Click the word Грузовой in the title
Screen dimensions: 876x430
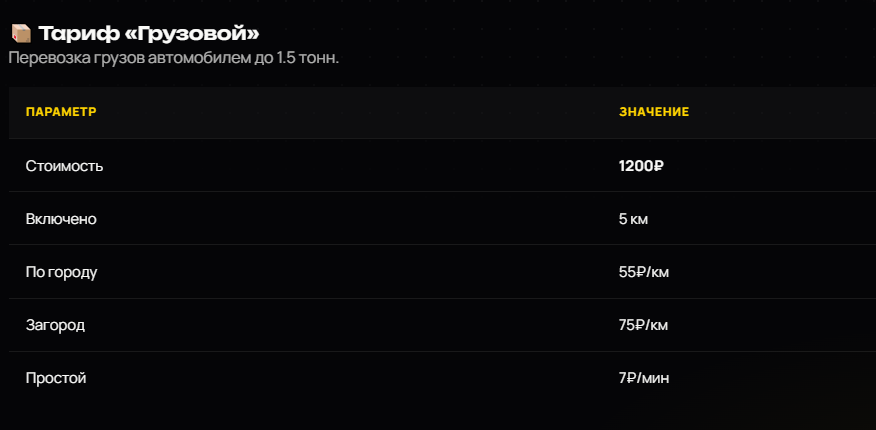click(192, 34)
